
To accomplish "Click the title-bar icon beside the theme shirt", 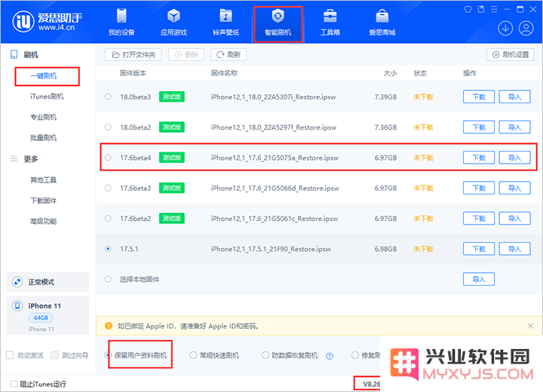I will click(481, 9).
